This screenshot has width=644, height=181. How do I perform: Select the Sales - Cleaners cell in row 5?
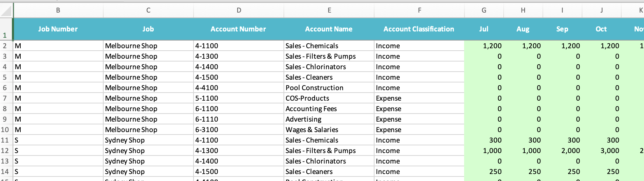point(329,77)
